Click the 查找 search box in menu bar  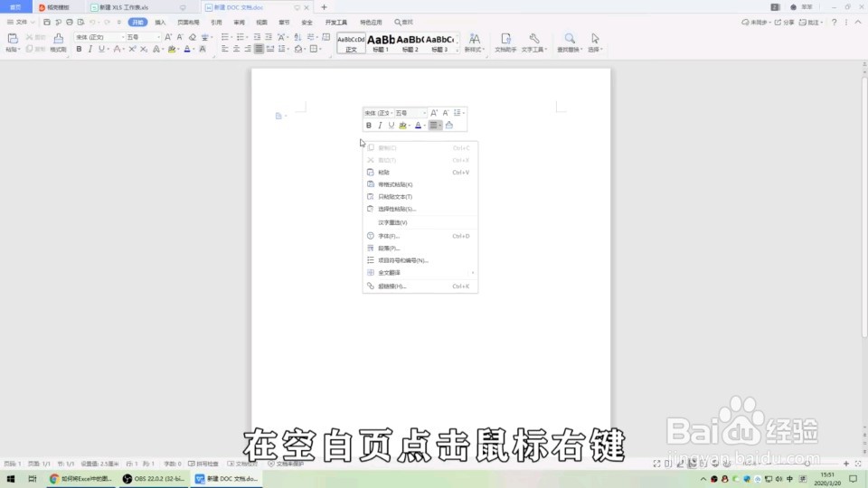pyautogui.click(x=404, y=22)
